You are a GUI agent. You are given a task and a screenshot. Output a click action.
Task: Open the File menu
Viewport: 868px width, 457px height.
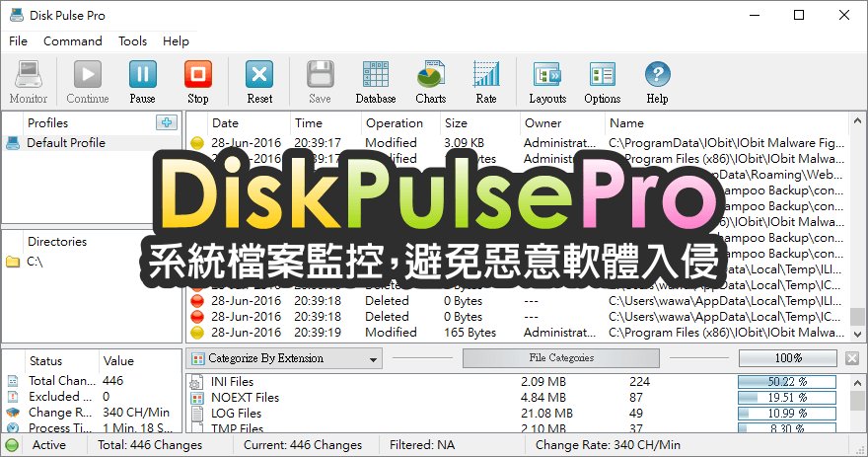pos(18,41)
